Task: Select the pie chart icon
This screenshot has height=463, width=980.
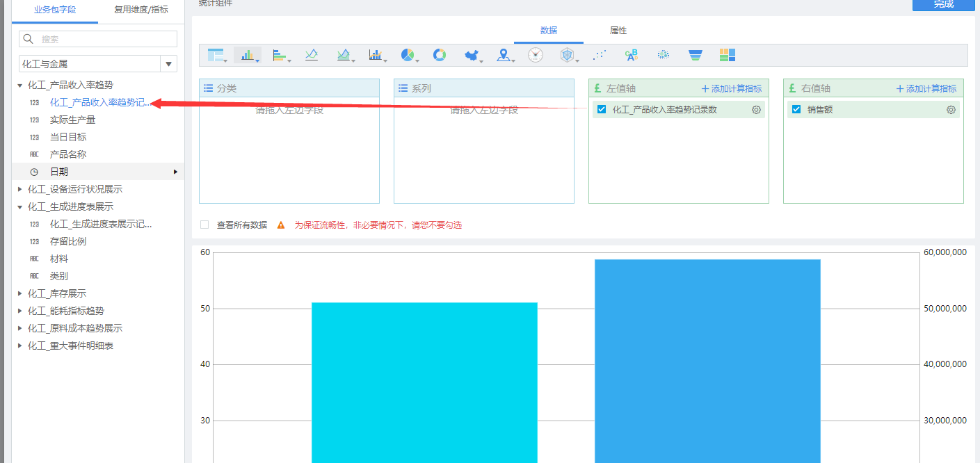Action: click(408, 55)
